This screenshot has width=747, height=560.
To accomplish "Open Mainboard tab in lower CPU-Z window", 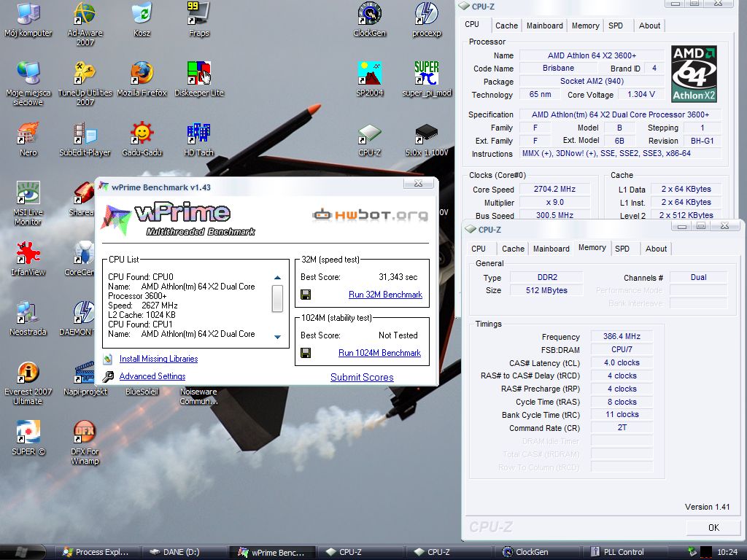I will 551,249.
